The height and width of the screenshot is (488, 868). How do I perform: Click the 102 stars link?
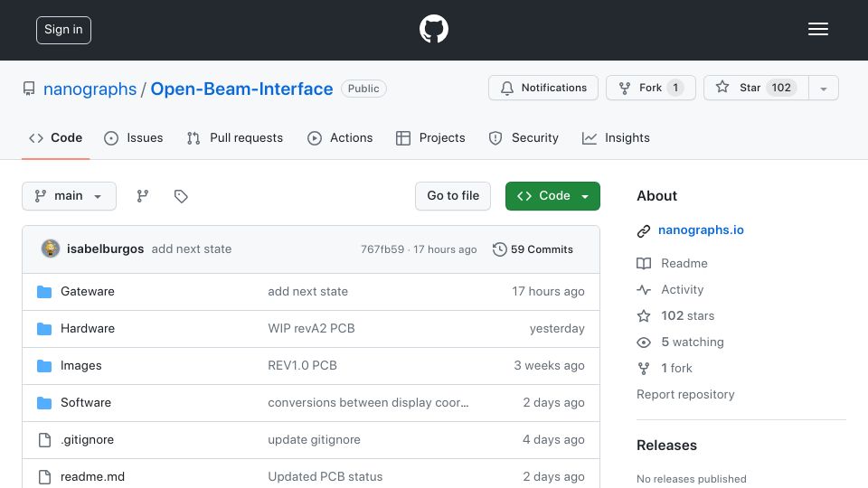tap(687, 316)
